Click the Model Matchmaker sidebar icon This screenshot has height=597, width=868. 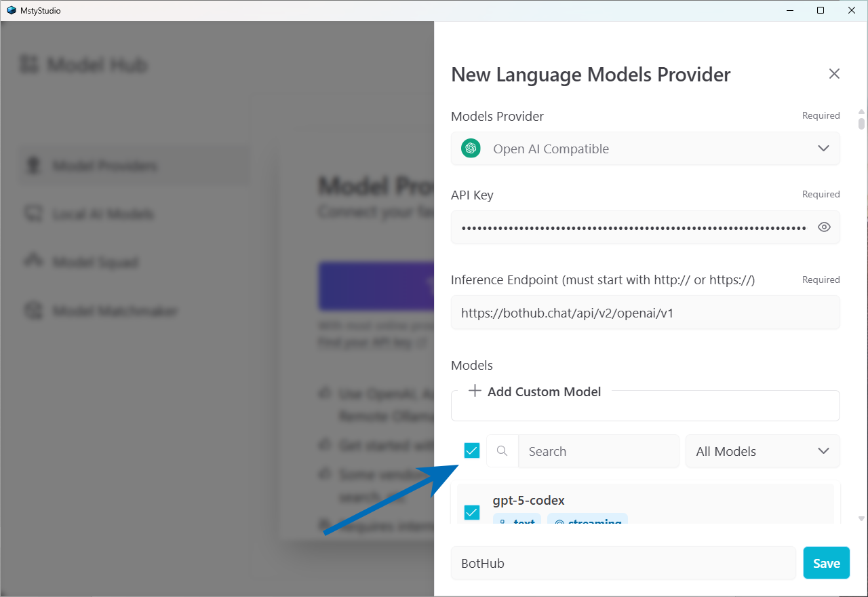(x=32, y=311)
